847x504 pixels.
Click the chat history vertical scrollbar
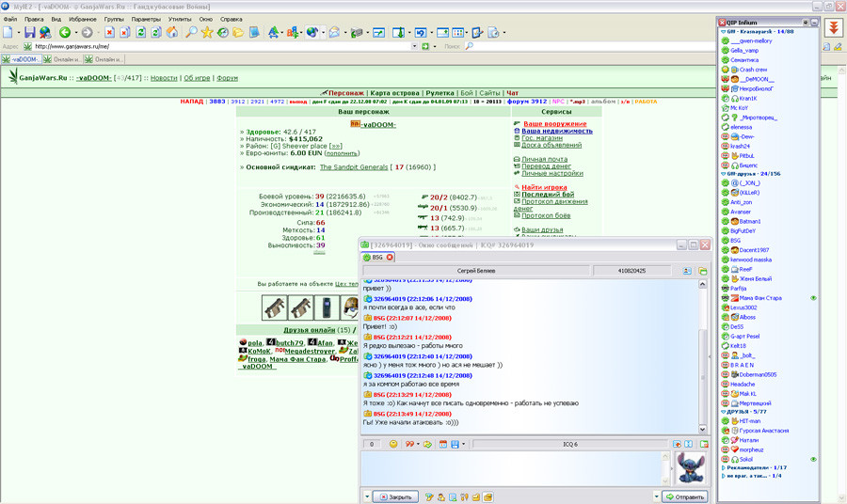(702, 356)
